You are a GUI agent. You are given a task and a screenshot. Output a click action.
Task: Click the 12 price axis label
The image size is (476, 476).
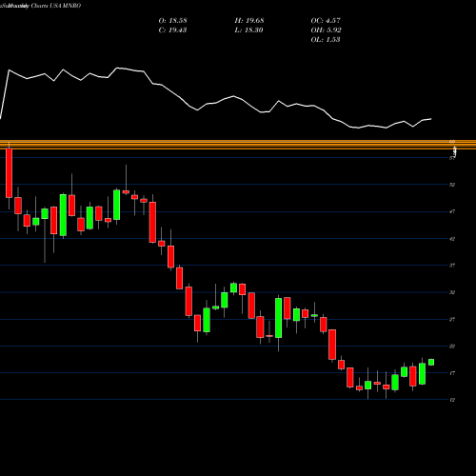452,400
